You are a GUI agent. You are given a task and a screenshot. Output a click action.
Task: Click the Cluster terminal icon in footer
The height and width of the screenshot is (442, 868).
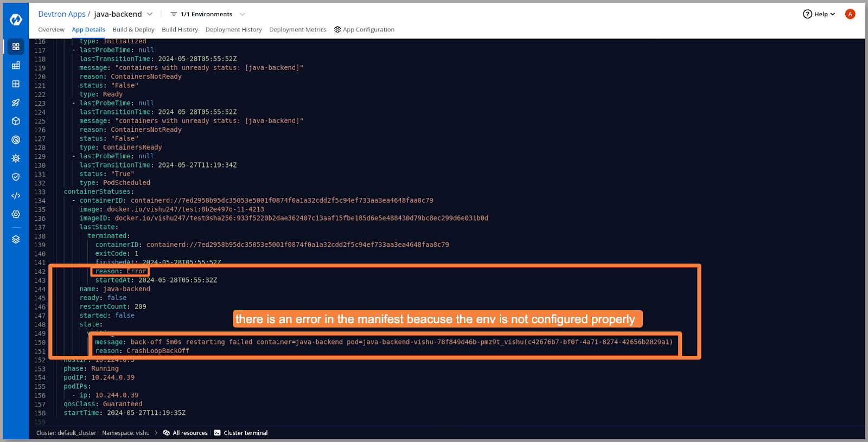217,433
